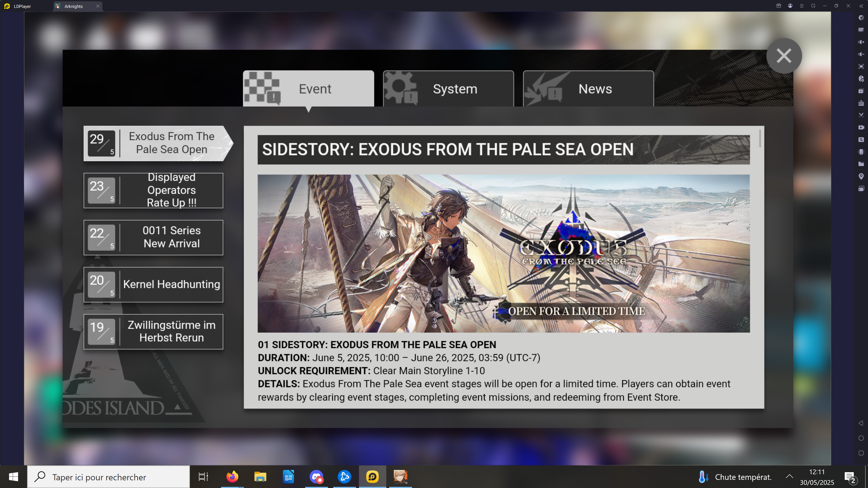Screen dimensions: 868x488
Task: Open mouse operation recorder icon
Action: click(861, 78)
